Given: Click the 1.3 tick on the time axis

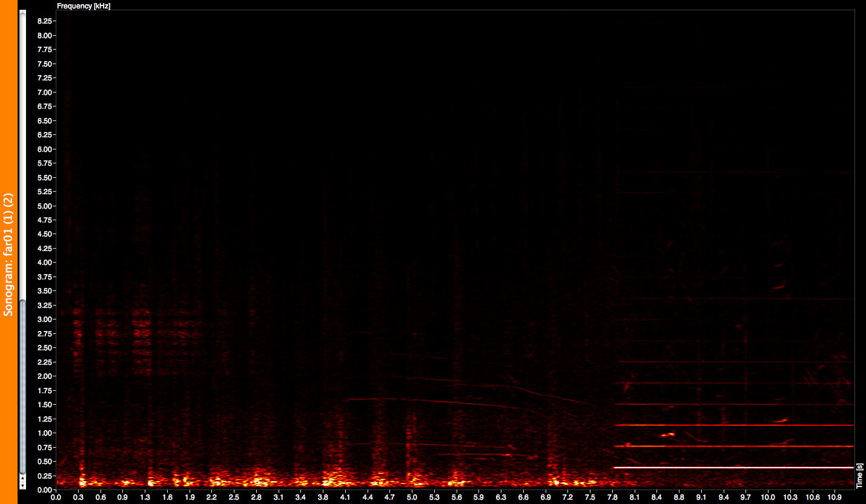Looking at the screenshot, I should (x=145, y=497).
